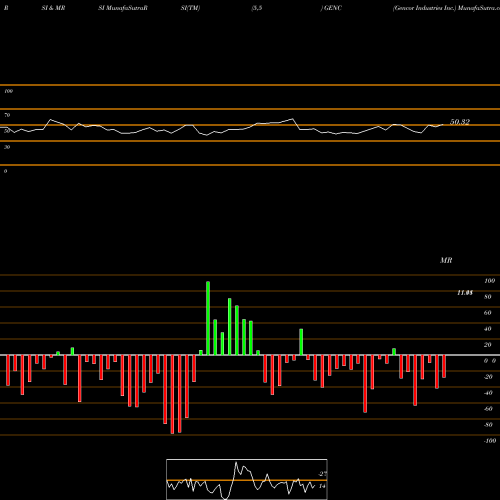Viewport: 500px width, 500px height.
Task: Click the 'SI & MR' header text
Action: (x=53, y=8)
